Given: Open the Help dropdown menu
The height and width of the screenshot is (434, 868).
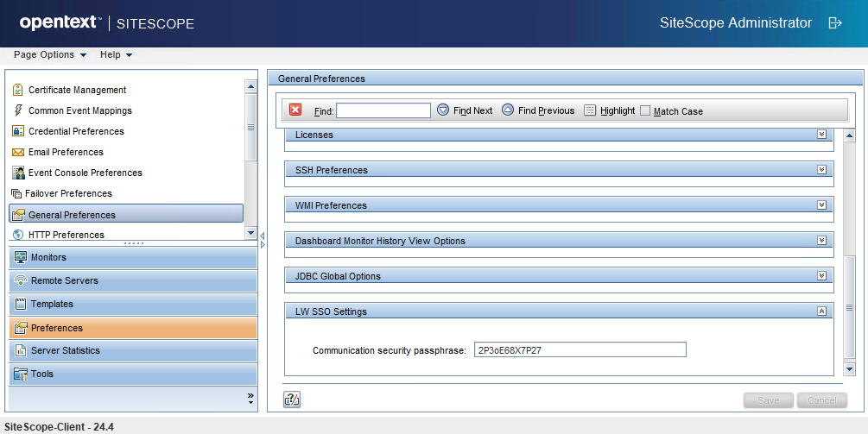Looking at the screenshot, I should click(x=116, y=54).
